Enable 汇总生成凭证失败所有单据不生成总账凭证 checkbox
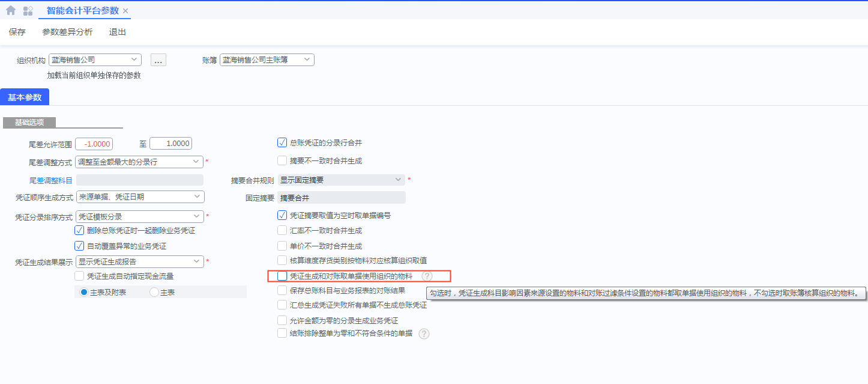Image resolution: width=868 pixels, height=384 pixels. (x=282, y=305)
